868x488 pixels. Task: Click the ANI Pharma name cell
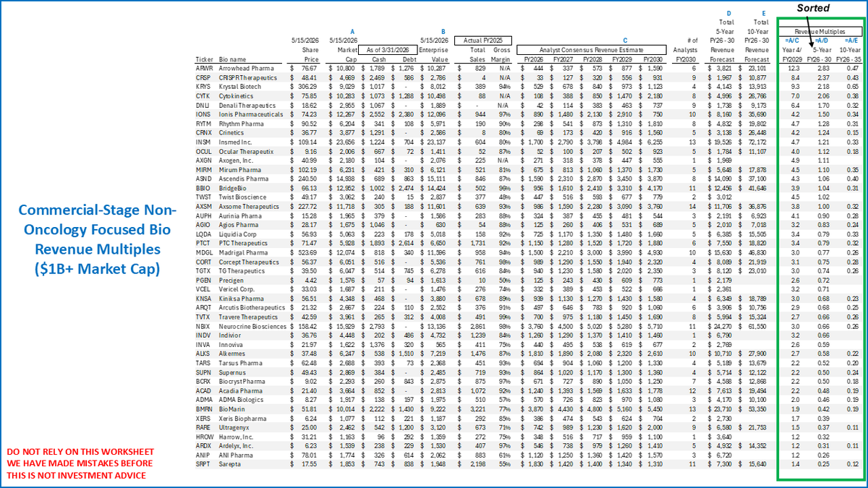coord(234,455)
